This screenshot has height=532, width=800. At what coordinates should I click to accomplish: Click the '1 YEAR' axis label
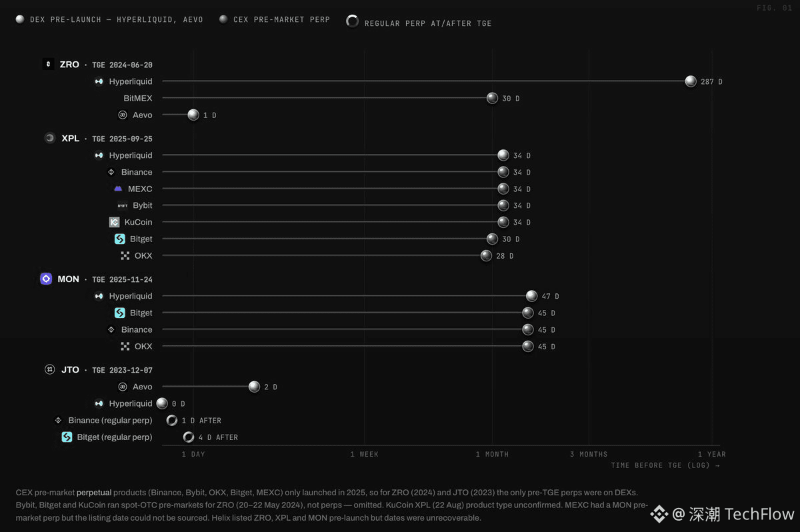711,454
